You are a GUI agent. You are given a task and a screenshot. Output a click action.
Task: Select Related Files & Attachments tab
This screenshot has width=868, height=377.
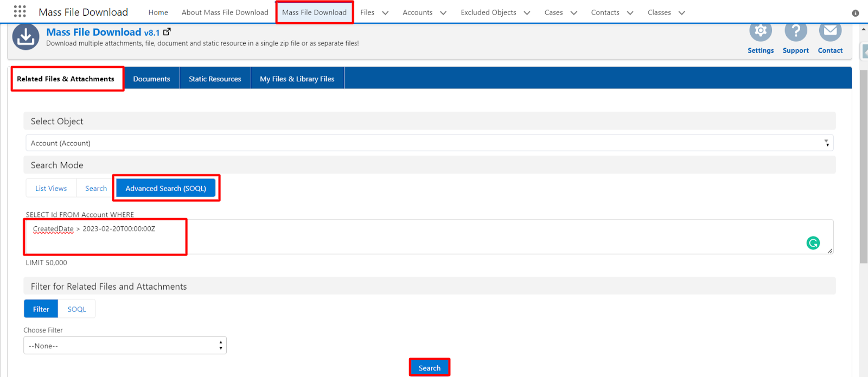[x=66, y=79]
